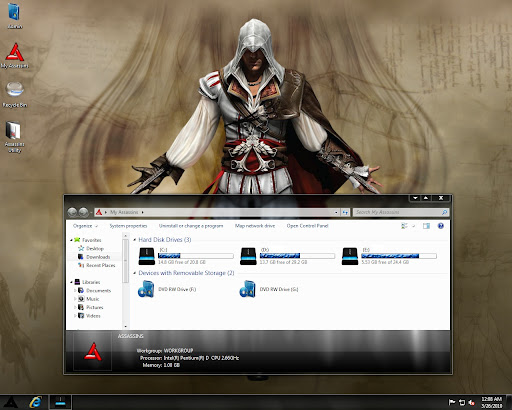Collapse the Libraries tree group
The image size is (512, 410).
coord(71,282)
